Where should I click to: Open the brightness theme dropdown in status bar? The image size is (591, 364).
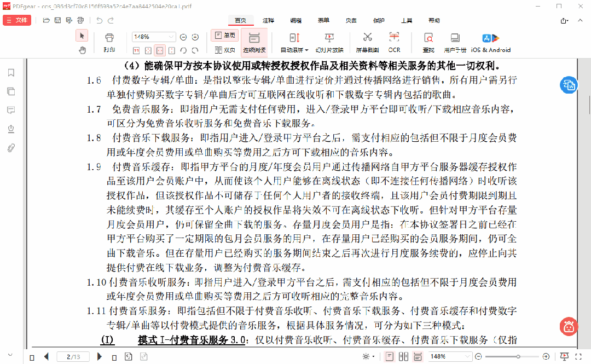point(368,356)
